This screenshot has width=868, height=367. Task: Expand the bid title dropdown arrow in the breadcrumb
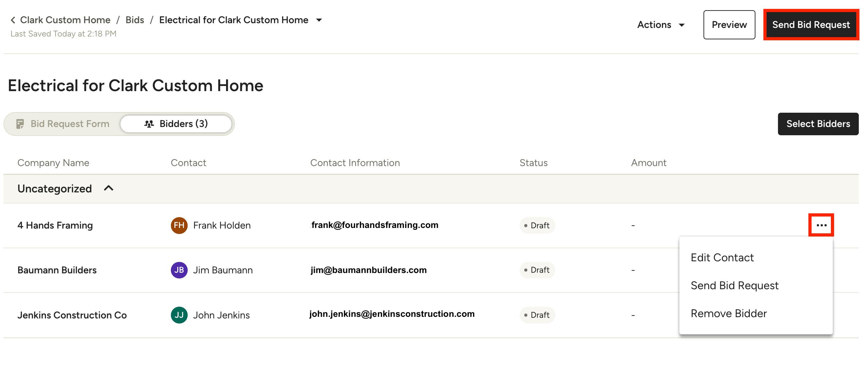point(319,20)
